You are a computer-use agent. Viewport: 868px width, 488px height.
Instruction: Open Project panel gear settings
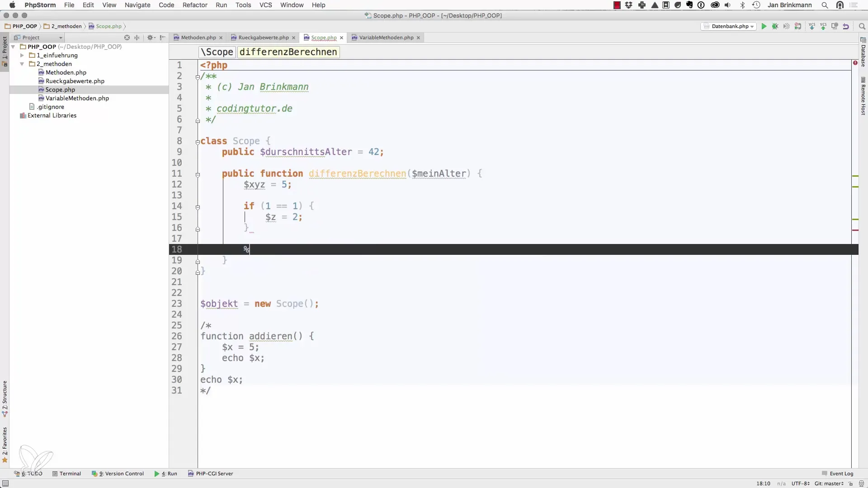[x=151, y=38]
